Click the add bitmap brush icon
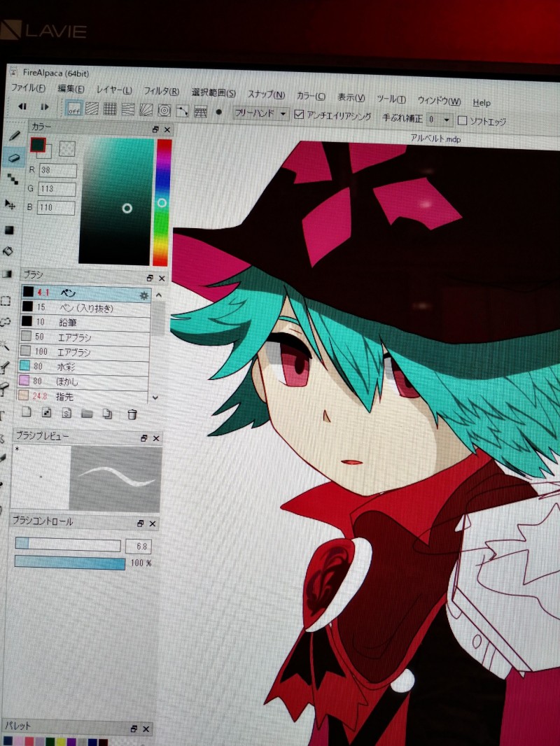This screenshot has width=560, height=746. (x=47, y=412)
